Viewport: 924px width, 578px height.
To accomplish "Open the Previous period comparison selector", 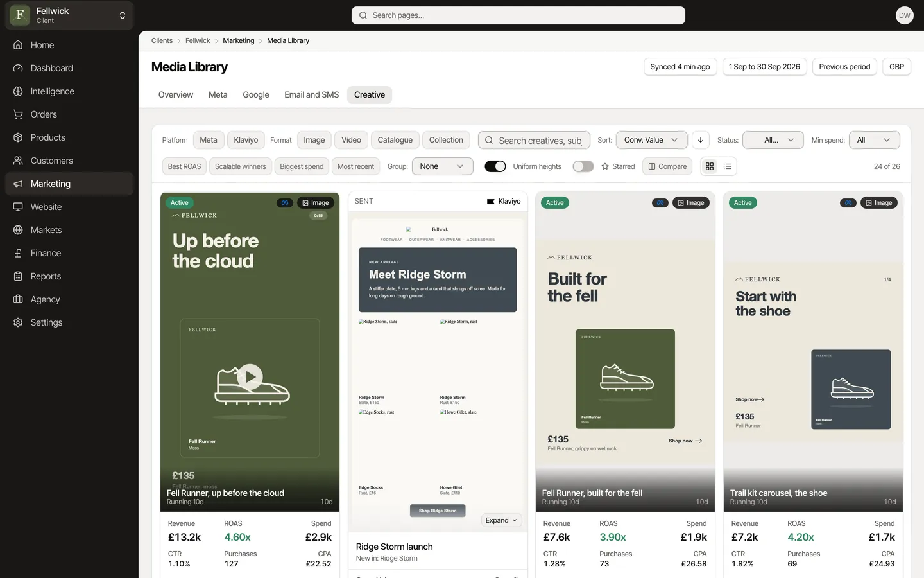I will click(x=844, y=67).
